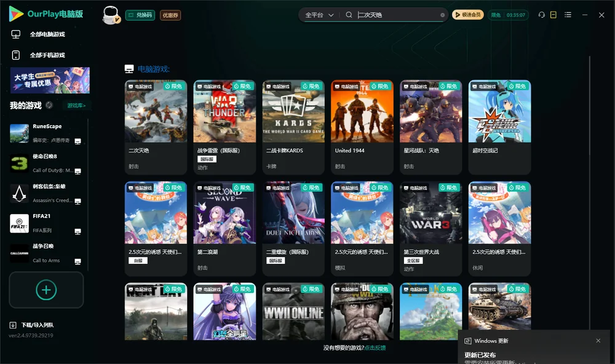Open the 游戏库> link
The height and width of the screenshot is (364, 615).
pyautogui.click(x=76, y=106)
